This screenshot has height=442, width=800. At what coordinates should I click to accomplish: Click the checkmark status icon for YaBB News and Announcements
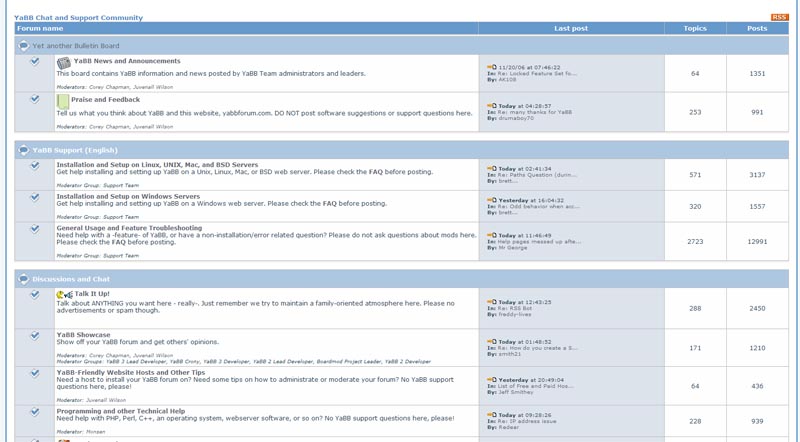click(x=35, y=61)
